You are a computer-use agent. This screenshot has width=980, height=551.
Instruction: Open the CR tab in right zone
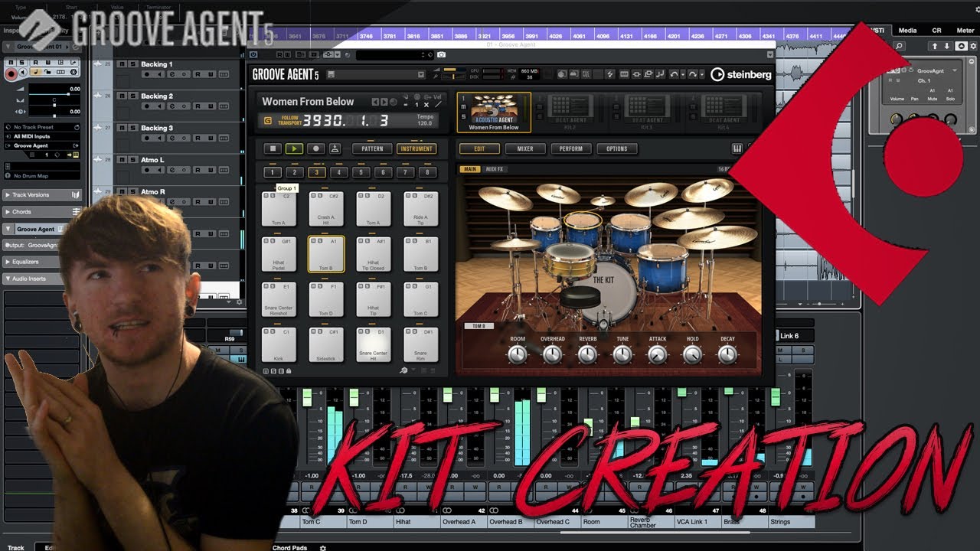point(936,31)
